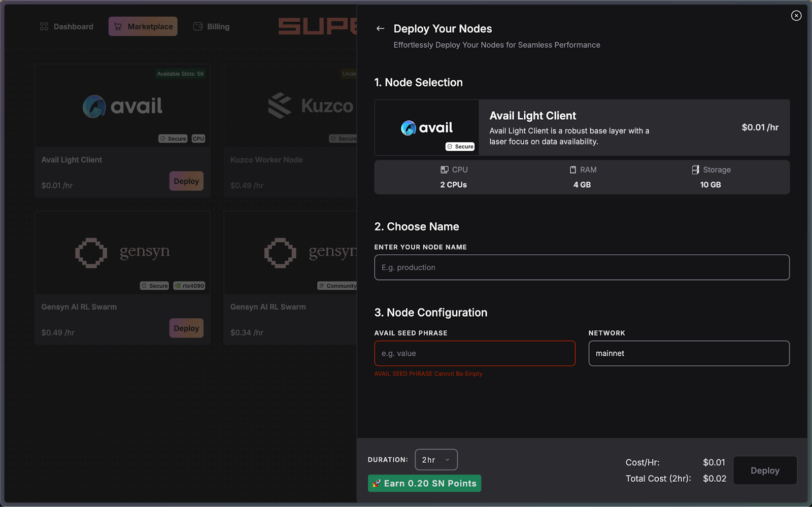Click the CPU chip icon in specs
The width and height of the screenshot is (812, 507).
(445, 170)
